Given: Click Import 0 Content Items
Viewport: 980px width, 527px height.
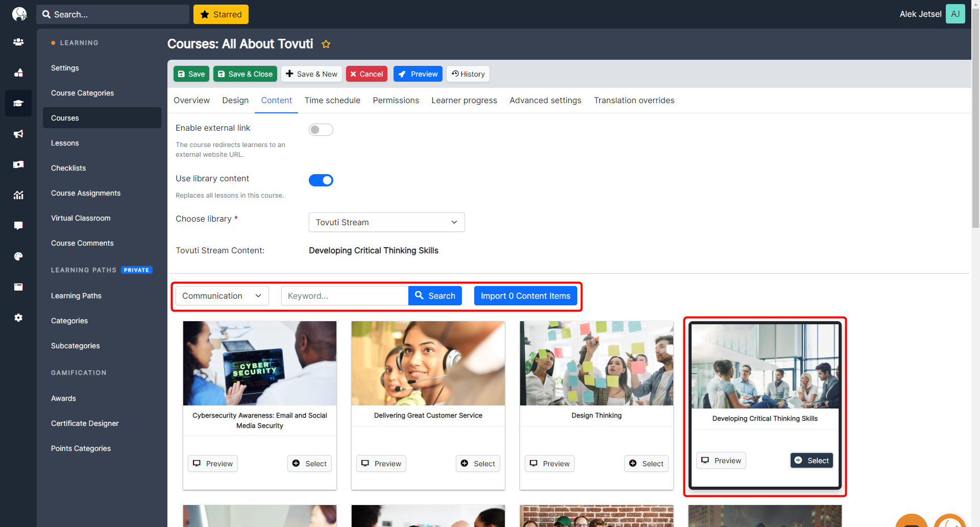Looking at the screenshot, I should pyautogui.click(x=525, y=296).
